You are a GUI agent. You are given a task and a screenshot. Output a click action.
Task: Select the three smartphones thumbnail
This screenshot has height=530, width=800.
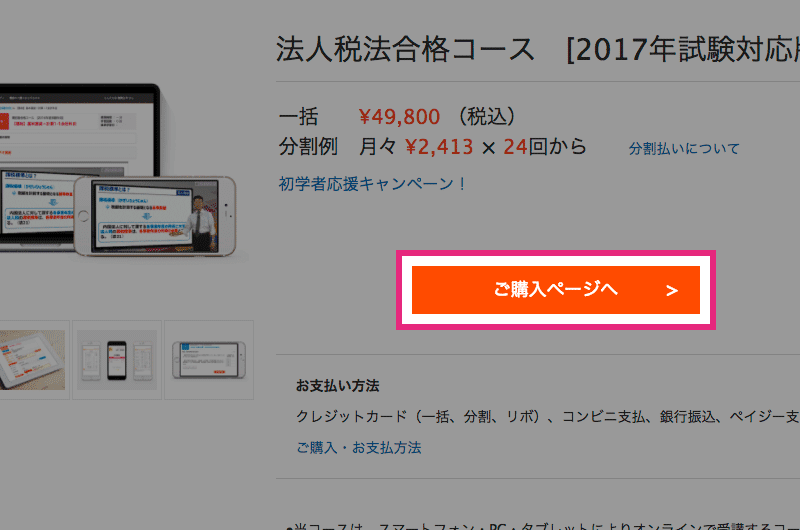tap(117, 360)
